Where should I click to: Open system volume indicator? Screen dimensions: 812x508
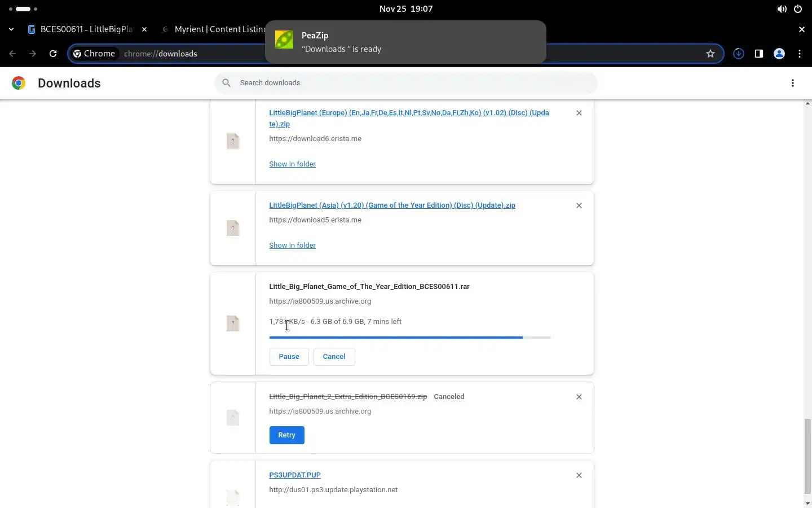(782, 9)
